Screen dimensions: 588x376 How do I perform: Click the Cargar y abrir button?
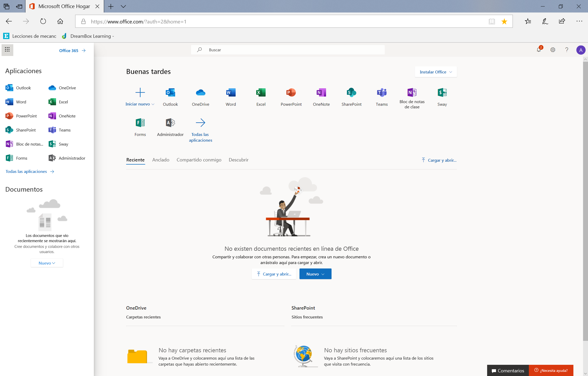(x=274, y=274)
